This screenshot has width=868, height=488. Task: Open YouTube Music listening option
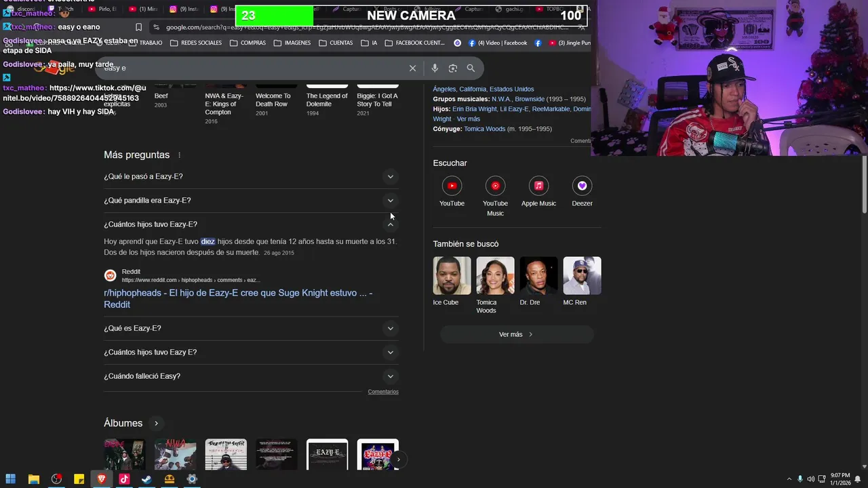(x=495, y=197)
